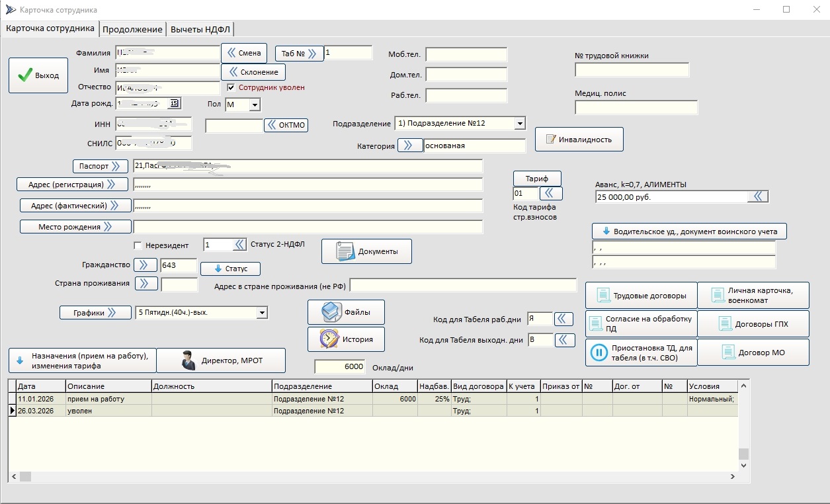Click the arrow button beside 25 000,00 руб.
The width and height of the screenshot is (830, 504).
tap(758, 196)
